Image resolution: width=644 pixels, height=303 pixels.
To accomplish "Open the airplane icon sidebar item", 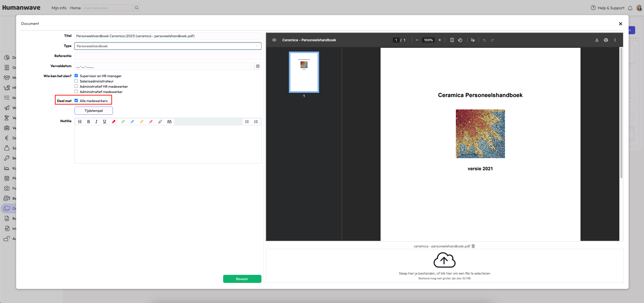I will [x=7, y=108].
